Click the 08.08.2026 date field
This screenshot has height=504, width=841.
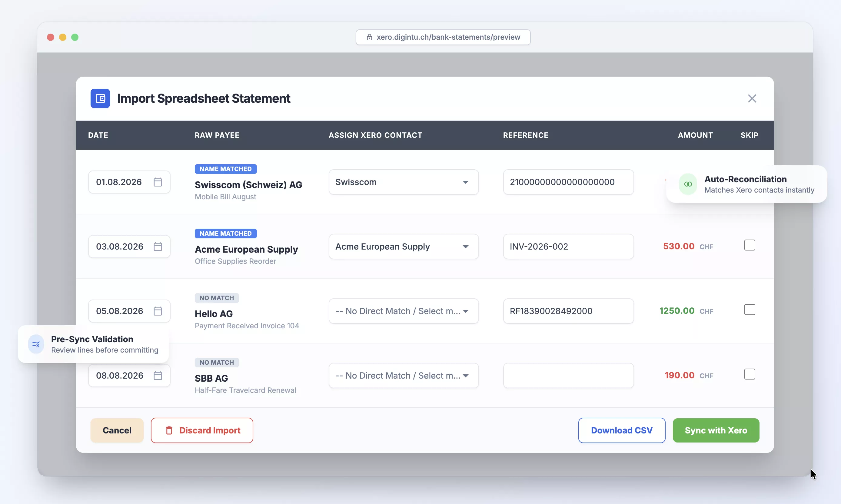[129, 376]
